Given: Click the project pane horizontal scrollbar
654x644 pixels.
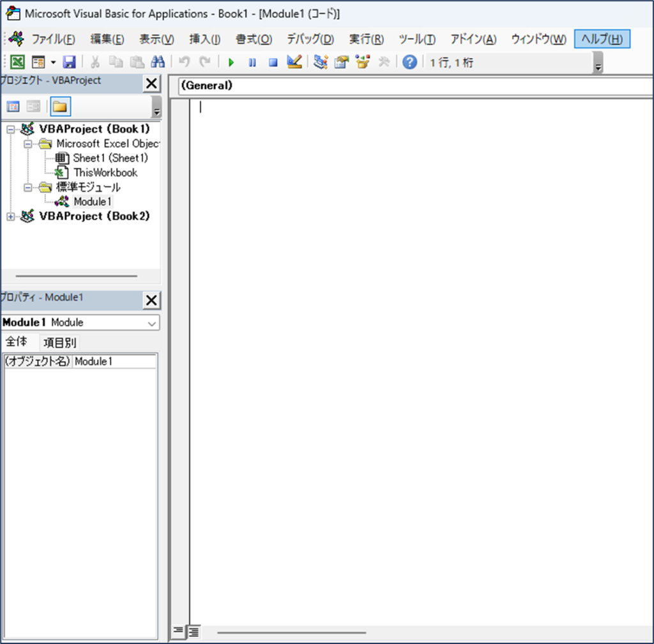Looking at the screenshot, I should coord(77,276).
